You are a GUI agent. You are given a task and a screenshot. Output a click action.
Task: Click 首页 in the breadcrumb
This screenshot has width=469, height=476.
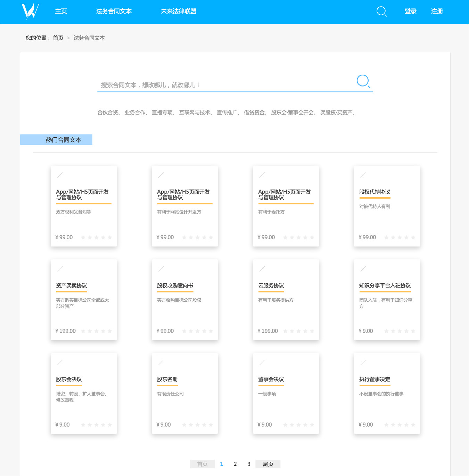(x=58, y=38)
